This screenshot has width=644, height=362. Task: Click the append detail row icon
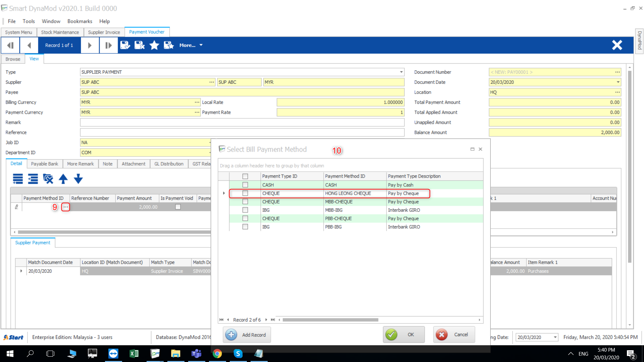point(18,179)
